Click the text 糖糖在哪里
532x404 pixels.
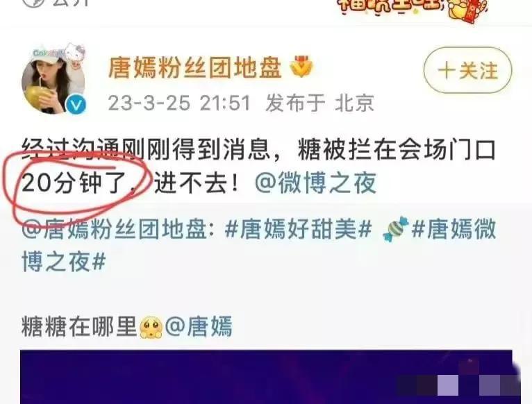79,326
